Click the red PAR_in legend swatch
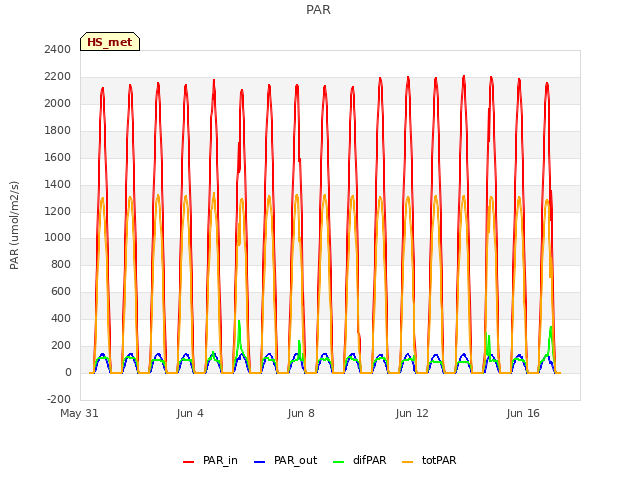 tap(189, 462)
